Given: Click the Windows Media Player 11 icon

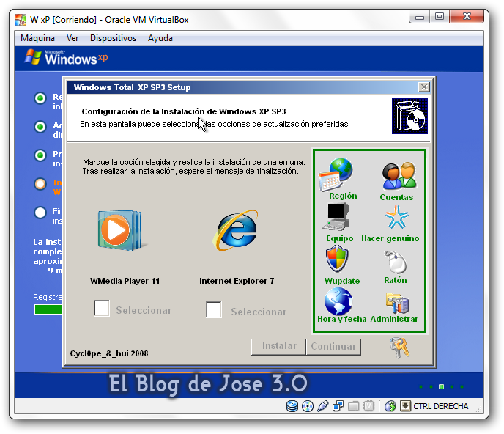Looking at the screenshot, I should pos(121,230).
